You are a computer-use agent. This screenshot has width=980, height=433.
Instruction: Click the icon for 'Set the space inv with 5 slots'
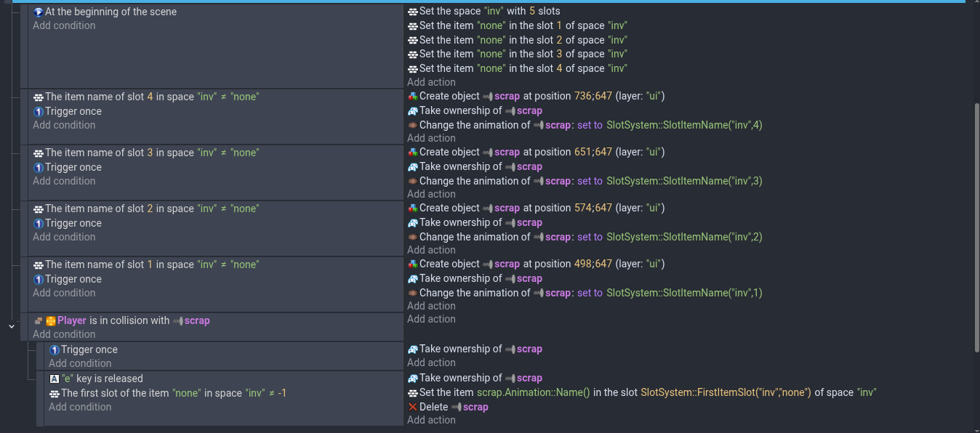(413, 12)
